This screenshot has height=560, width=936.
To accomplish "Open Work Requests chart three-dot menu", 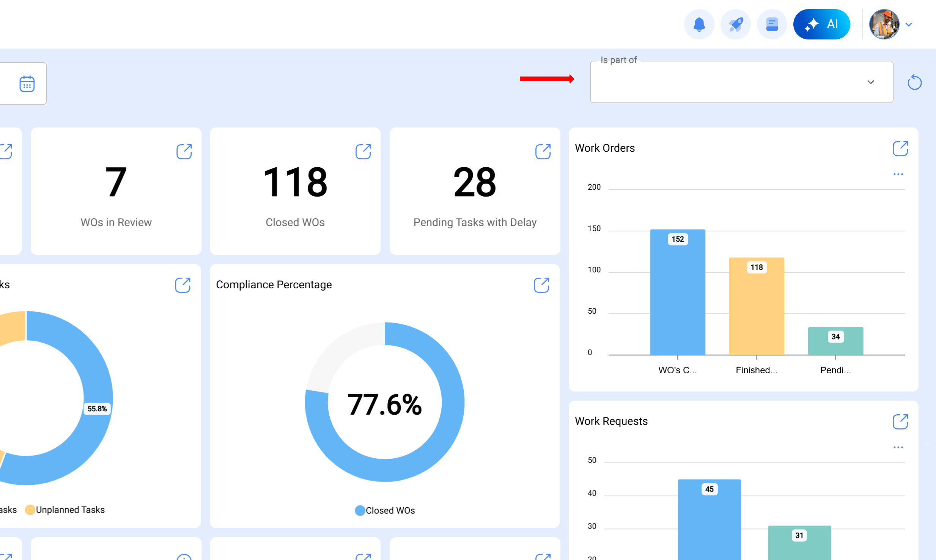I will coord(898,447).
